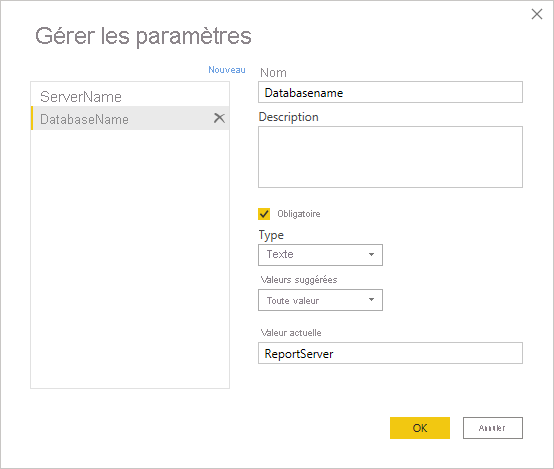Screen dimensions: 554x469
Task: Delete the DatabaseName parameter with X
Action: pyautogui.click(x=219, y=118)
